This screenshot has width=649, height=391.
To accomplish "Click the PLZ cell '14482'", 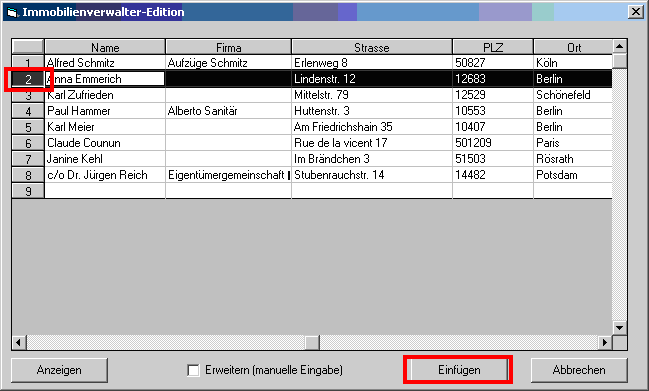I will coord(493,175).
